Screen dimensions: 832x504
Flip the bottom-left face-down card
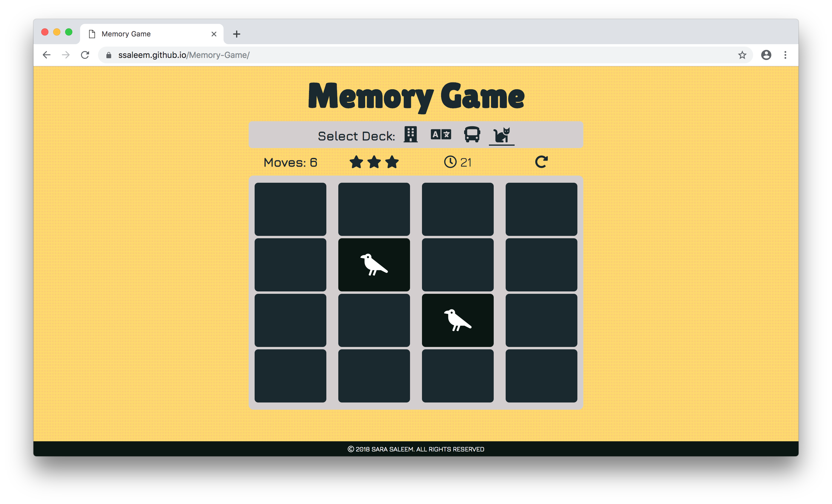[x=290, y=376]
